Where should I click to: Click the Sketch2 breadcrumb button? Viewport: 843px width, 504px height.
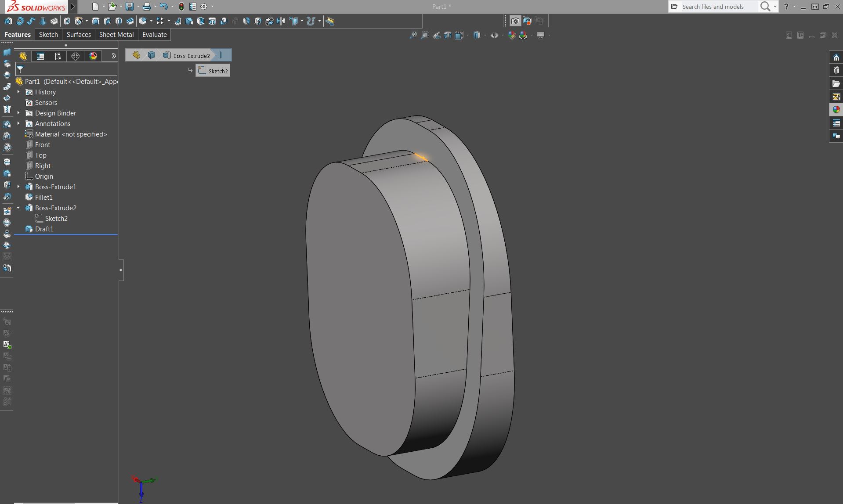213,71
